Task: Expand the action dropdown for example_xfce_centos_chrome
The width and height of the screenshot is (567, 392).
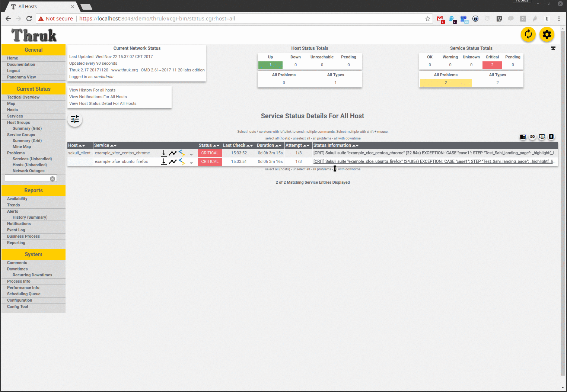Action: 191,154
